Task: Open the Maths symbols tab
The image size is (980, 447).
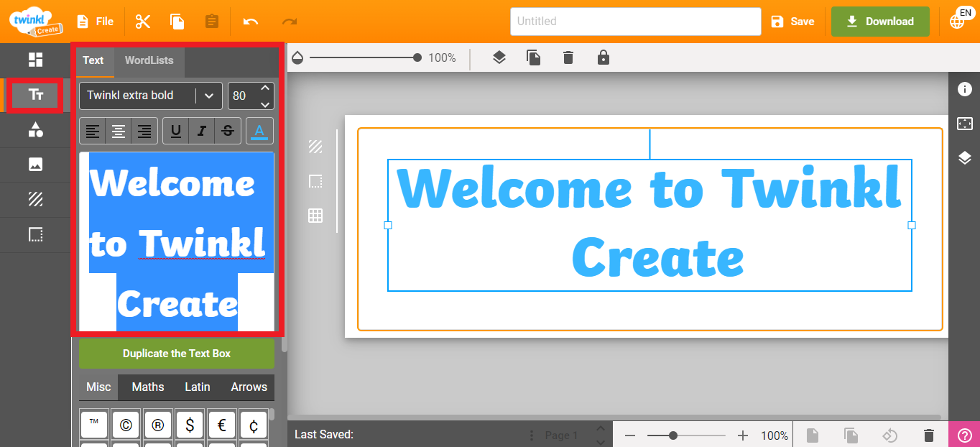Action: coord(147,387)
